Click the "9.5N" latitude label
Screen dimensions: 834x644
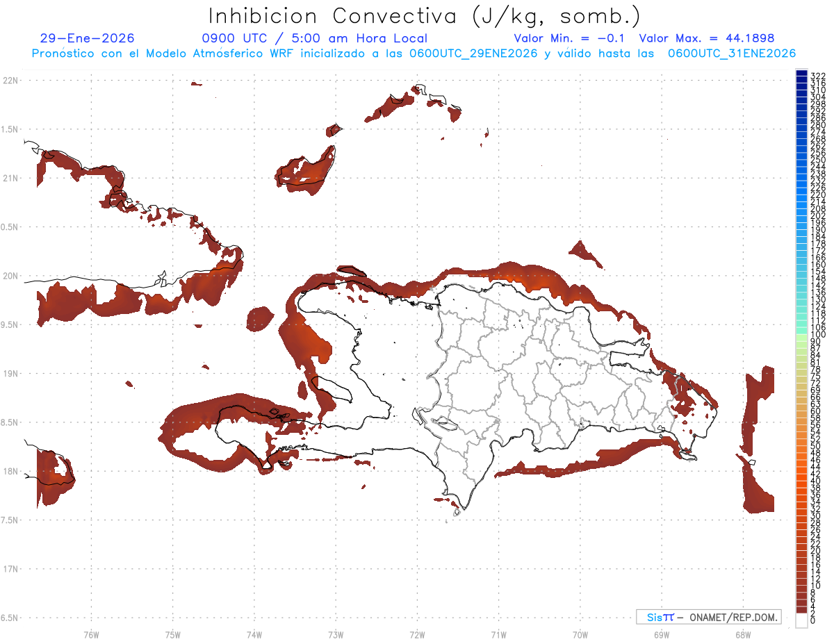point(10,325)
